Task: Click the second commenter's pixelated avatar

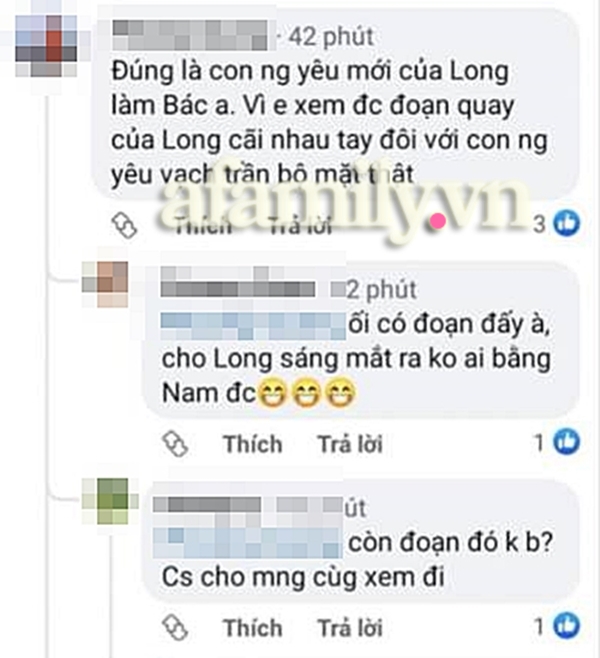Action: [105, 284]
